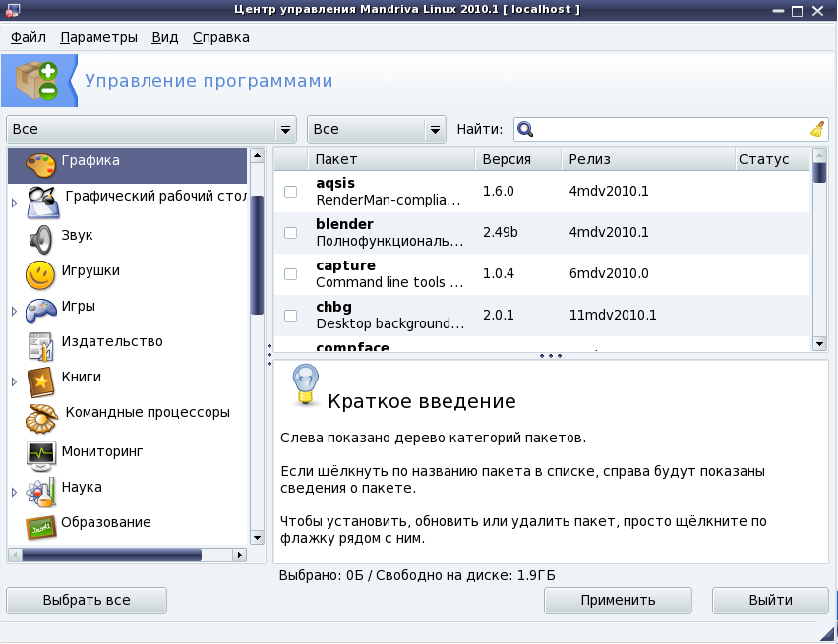The width and height of the screenshot is (838, 644).
Task: Tick the capture package checkbox
Action: pos(291,274)
